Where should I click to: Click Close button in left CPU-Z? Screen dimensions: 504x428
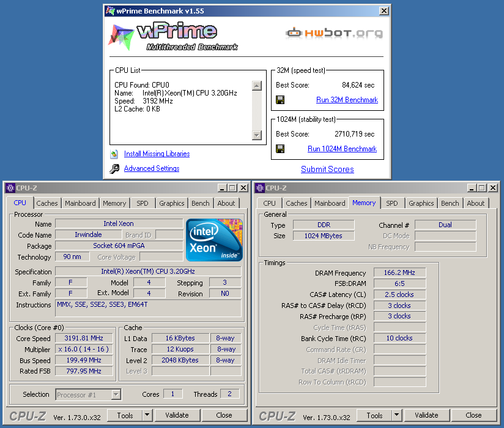click(224, 415)
